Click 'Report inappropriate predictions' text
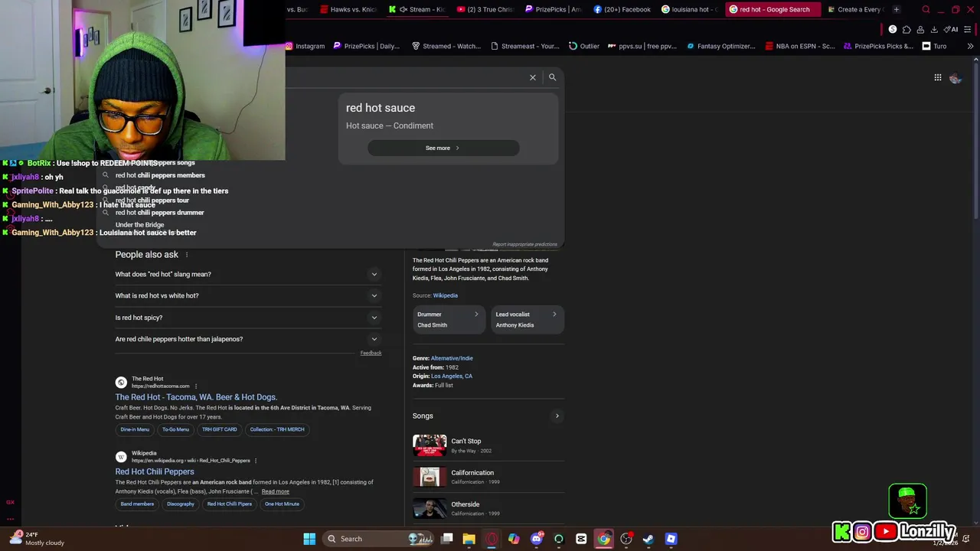The image size is (980, 551). pyautogui.click(x=524, y=244)
